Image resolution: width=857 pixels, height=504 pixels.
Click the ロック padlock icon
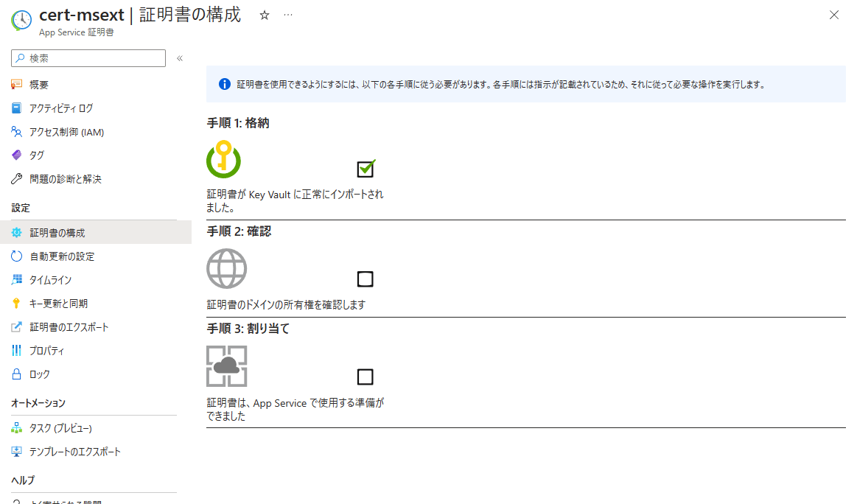[16, 374]
